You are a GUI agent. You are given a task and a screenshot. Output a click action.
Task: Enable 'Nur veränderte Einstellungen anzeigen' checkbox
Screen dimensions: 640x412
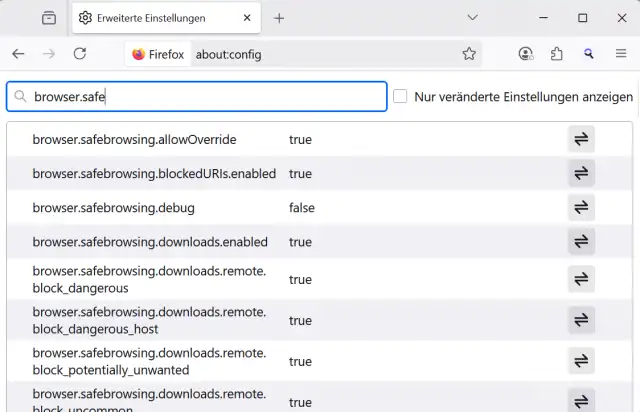(400, 97)
